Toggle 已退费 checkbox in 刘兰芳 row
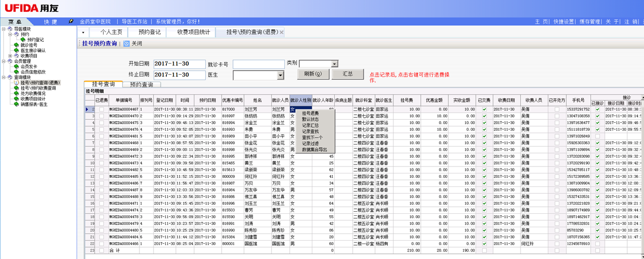The image size is (644, 259). click(x=102, y=109)
